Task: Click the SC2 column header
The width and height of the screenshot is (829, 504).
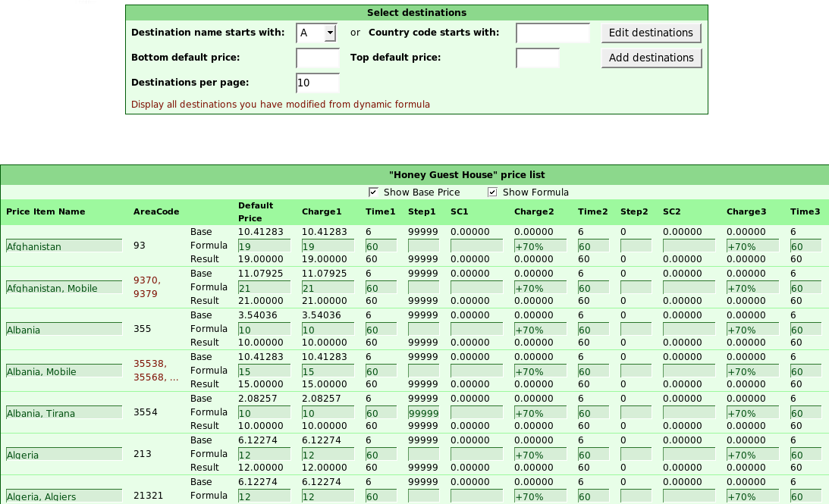Action: pyautogui.click(x=671, y=212)
